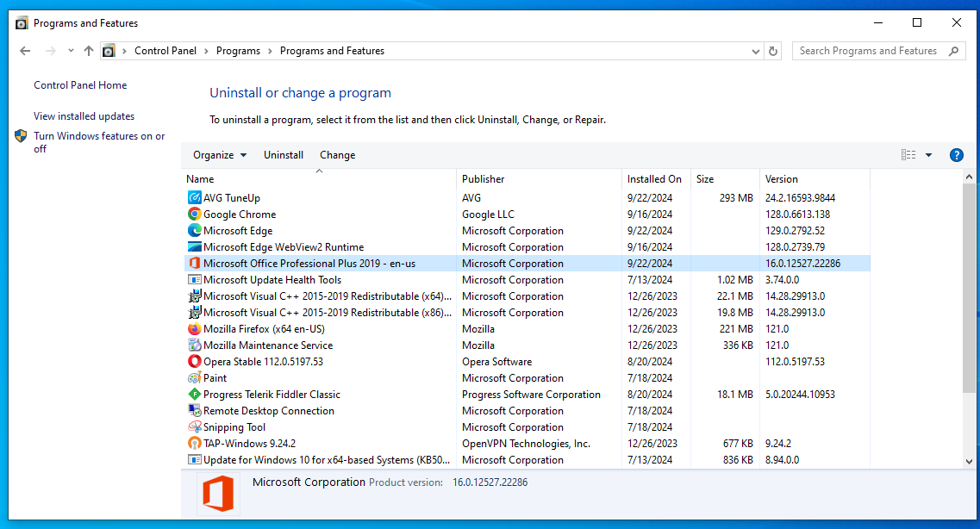This screenshot has width=980, height=529.
Task: Click the 8/20/2024 date in Opera row
Action: (650, 362)
